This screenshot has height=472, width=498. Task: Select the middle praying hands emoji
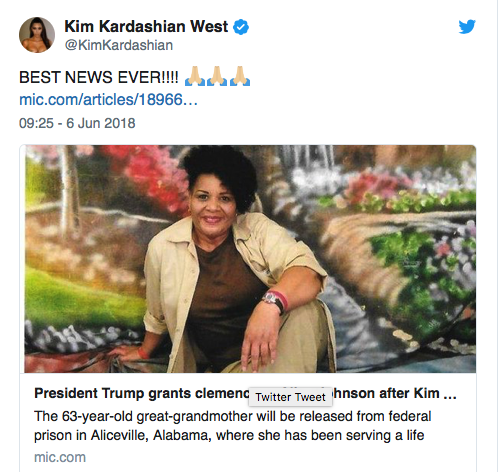[x=217, y=76]
